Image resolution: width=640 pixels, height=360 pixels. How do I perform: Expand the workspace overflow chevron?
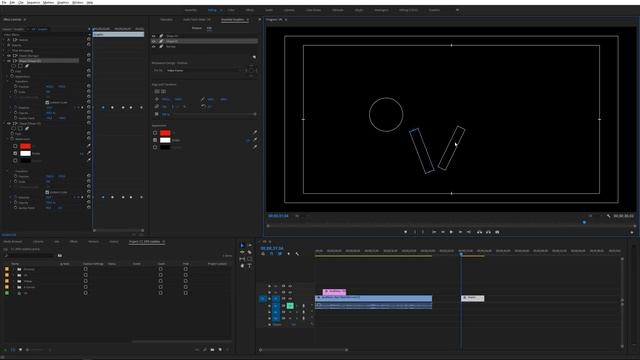tap(457, 10)
